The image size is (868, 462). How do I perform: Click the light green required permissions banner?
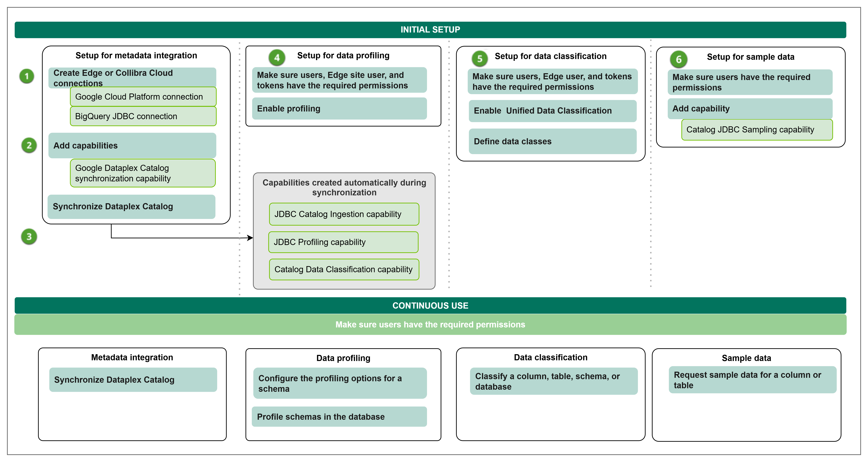(x=430, y=325)
